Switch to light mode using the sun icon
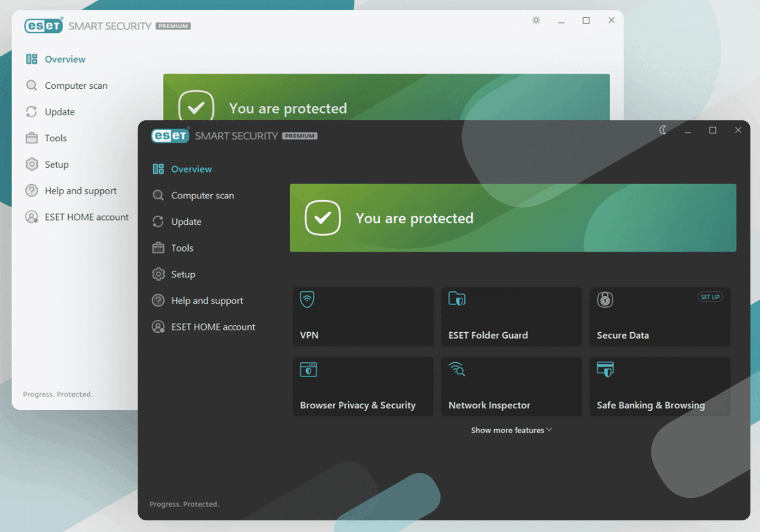 click(x=536, y=20)
